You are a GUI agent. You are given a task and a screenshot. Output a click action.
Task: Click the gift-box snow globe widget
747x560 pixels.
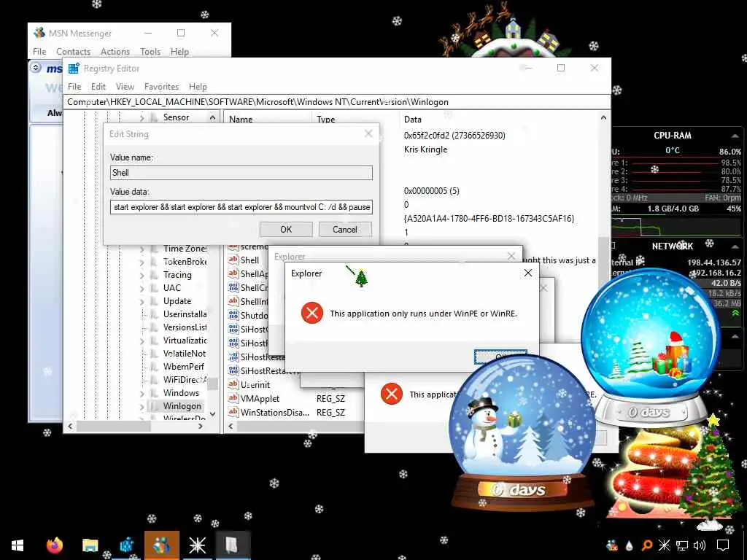click(x=651, y=348)
